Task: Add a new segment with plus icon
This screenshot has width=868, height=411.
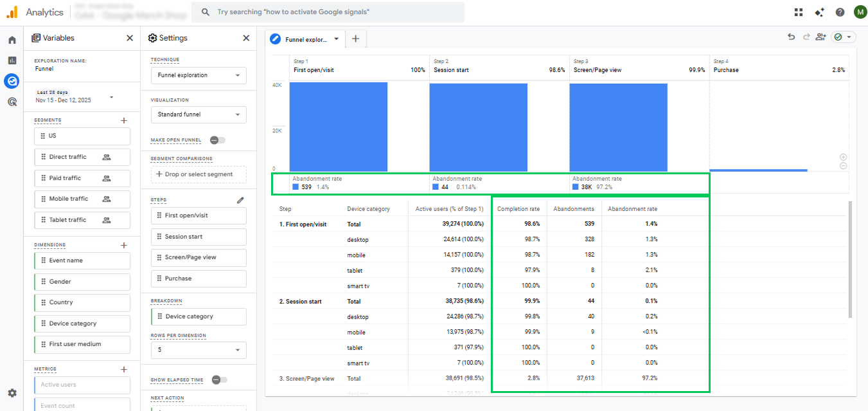Action: 124,120
